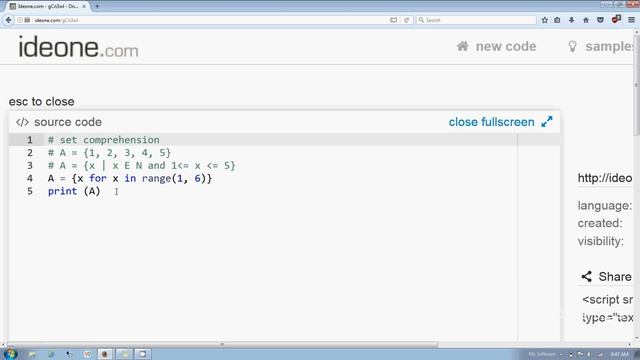
Task: Open the new tab plus button
Action: [x=97, y=6]
